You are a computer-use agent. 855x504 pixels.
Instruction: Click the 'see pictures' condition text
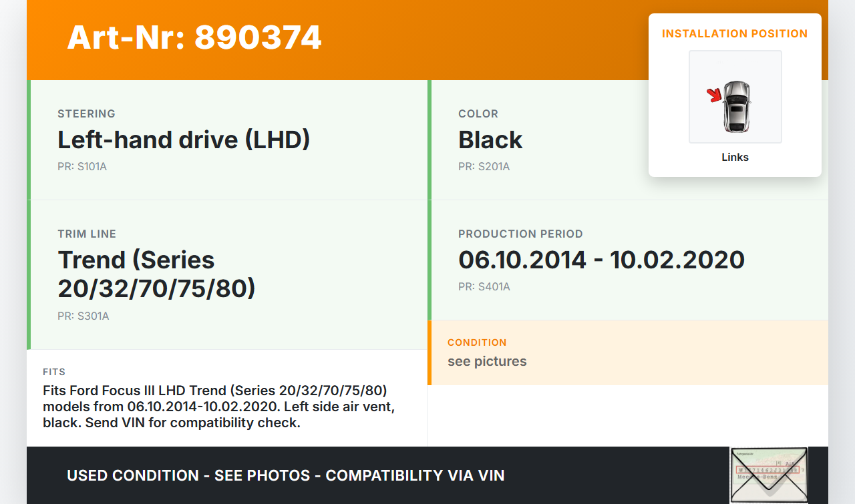(x=487, y=361)
